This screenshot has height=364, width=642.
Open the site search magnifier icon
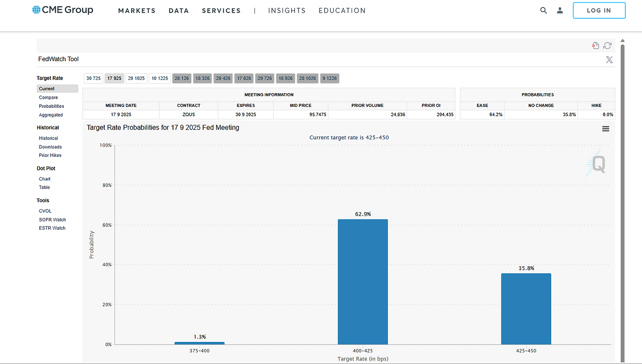pyautogui.click(x=544, y=10)
